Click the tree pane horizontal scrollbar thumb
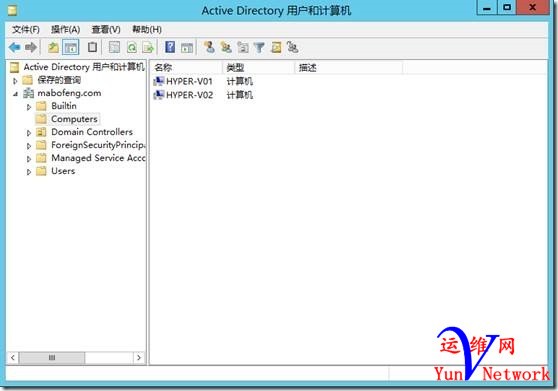Screen dimensions: 558x391 click(x=52, y=358)
